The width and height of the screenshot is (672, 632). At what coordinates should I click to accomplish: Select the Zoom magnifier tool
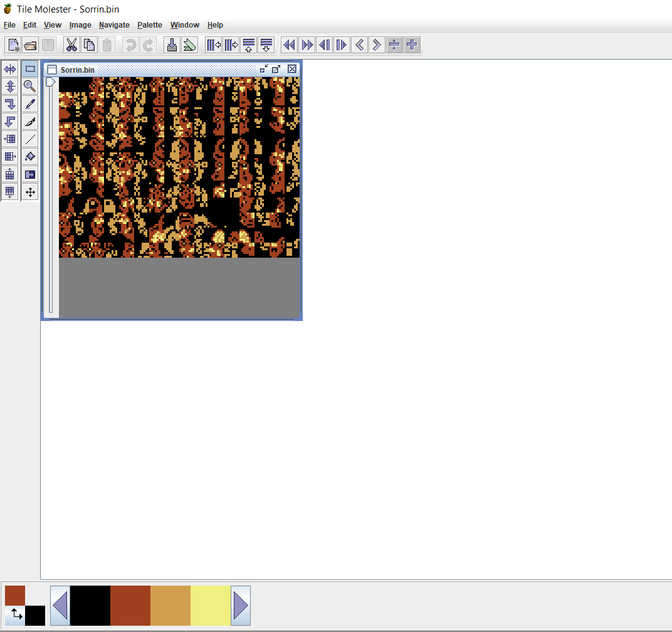point(29,87)
